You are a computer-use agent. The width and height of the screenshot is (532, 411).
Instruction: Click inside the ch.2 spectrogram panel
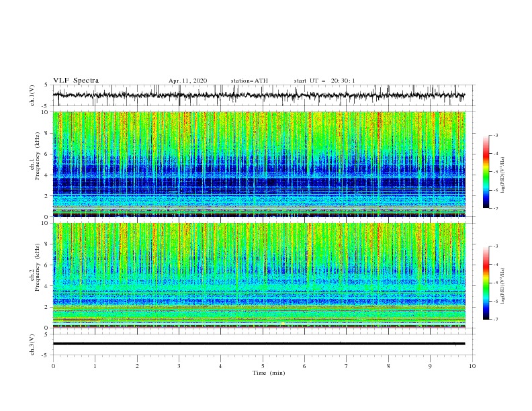click(259, 275)
